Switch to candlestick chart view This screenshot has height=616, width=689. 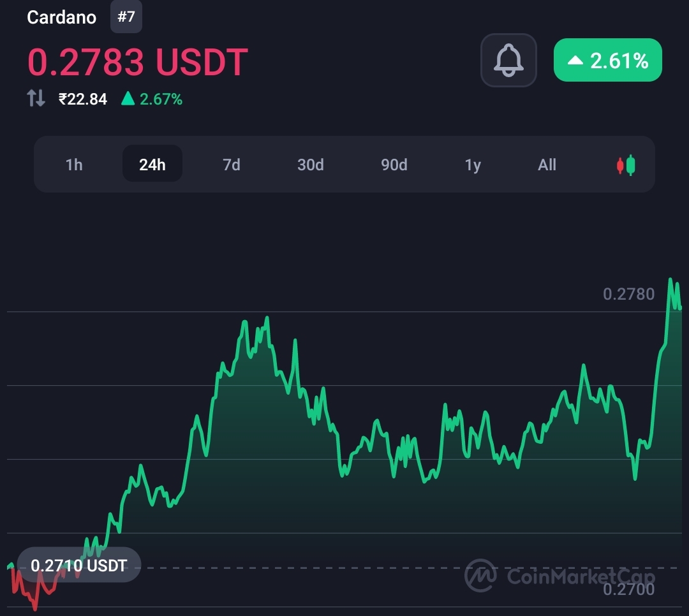click(x=626, y=165)
